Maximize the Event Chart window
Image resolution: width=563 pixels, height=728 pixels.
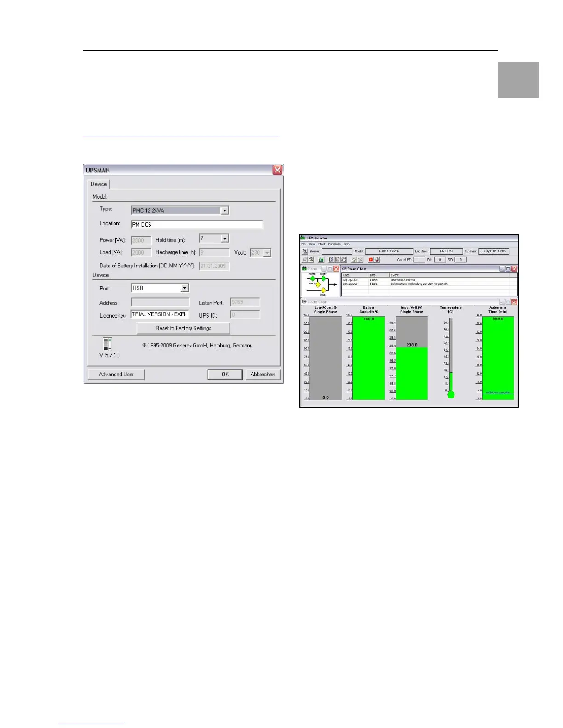[508, 269]
